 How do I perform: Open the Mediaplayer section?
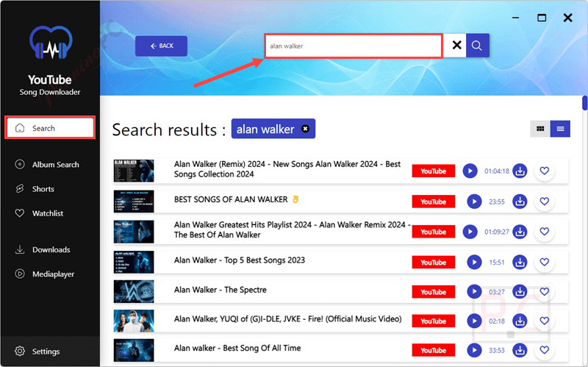44,274
